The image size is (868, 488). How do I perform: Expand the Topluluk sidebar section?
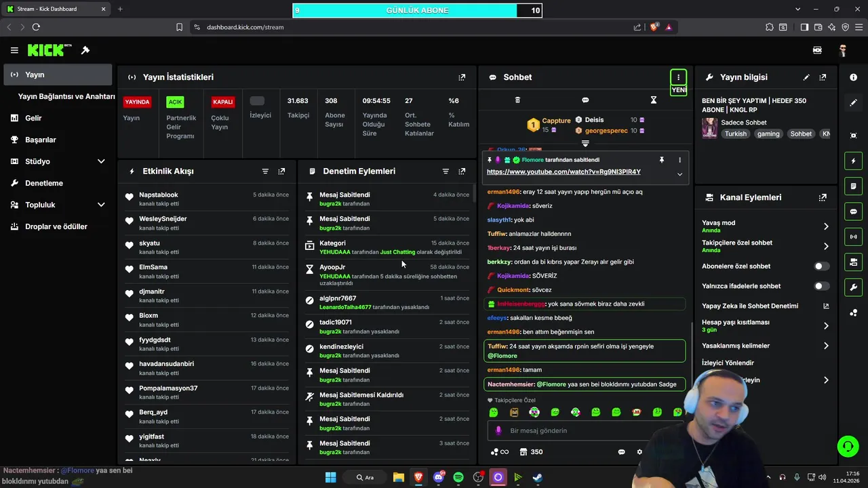[x=101, y=205]
